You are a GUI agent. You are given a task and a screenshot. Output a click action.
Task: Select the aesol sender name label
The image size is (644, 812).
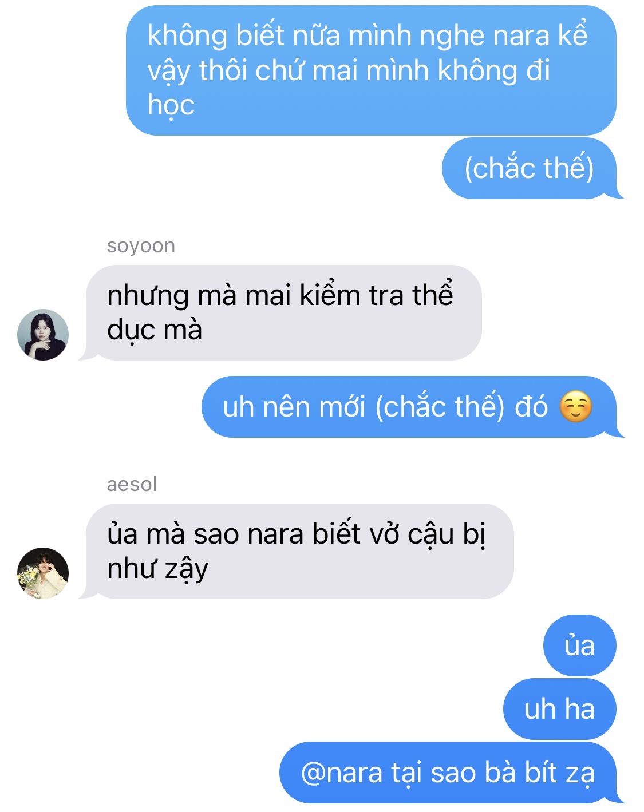[x=132, y=484]
